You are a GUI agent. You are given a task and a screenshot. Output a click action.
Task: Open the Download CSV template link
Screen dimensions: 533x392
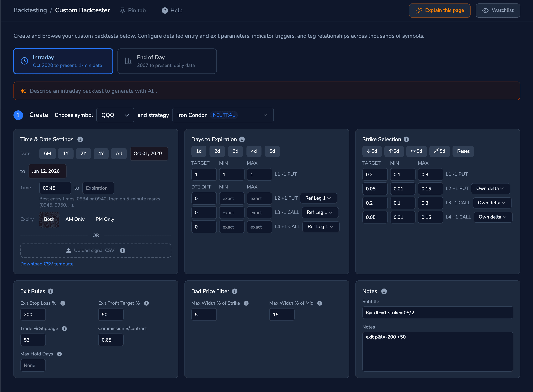coord(47,264)
